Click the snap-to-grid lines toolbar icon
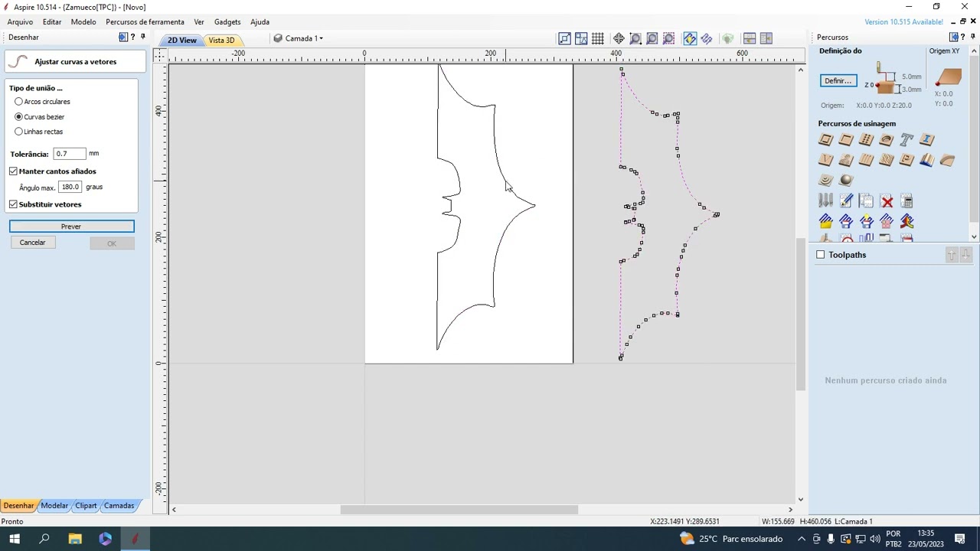 point(598,38)
